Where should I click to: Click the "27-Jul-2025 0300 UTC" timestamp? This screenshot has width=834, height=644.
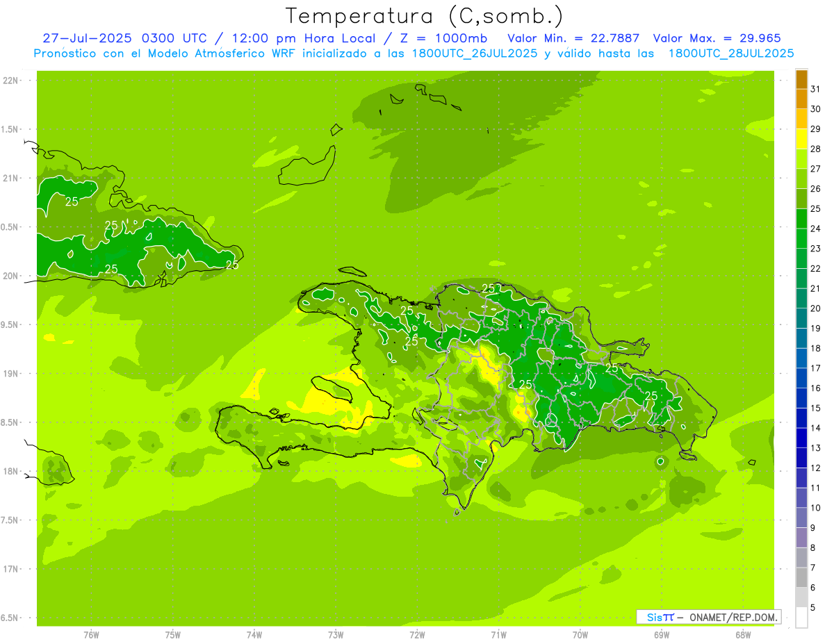(124, 38)
